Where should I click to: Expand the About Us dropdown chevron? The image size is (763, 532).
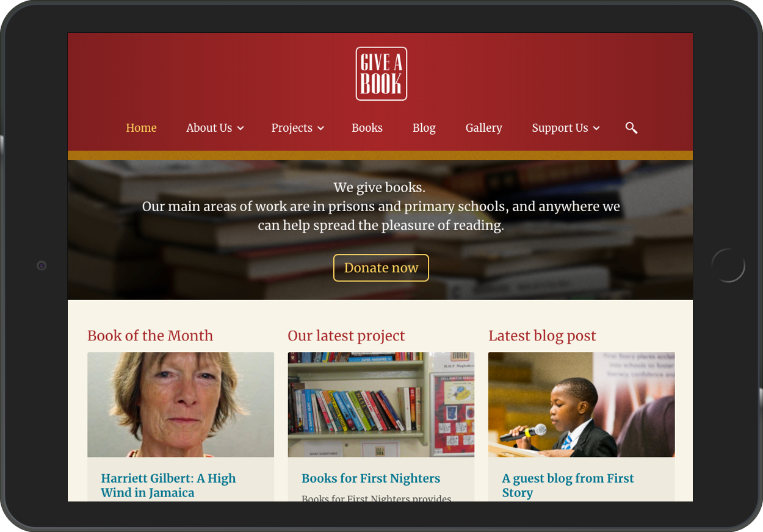point(240,128)
